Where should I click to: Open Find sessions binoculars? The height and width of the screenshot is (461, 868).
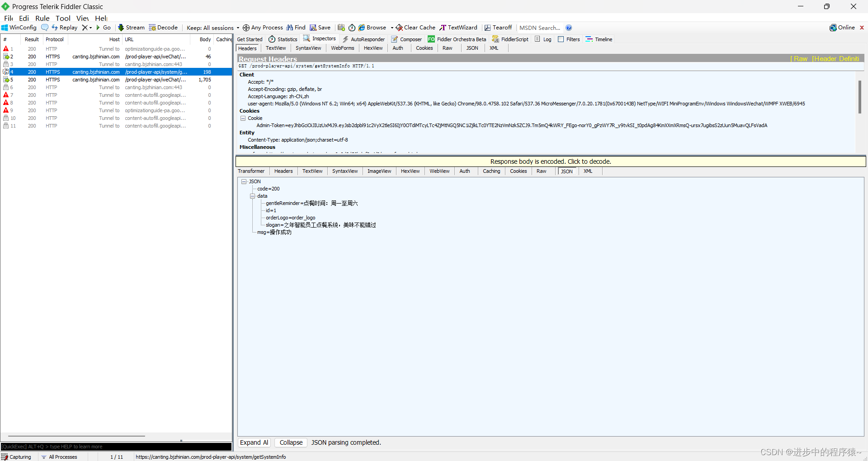click(296, 28)
